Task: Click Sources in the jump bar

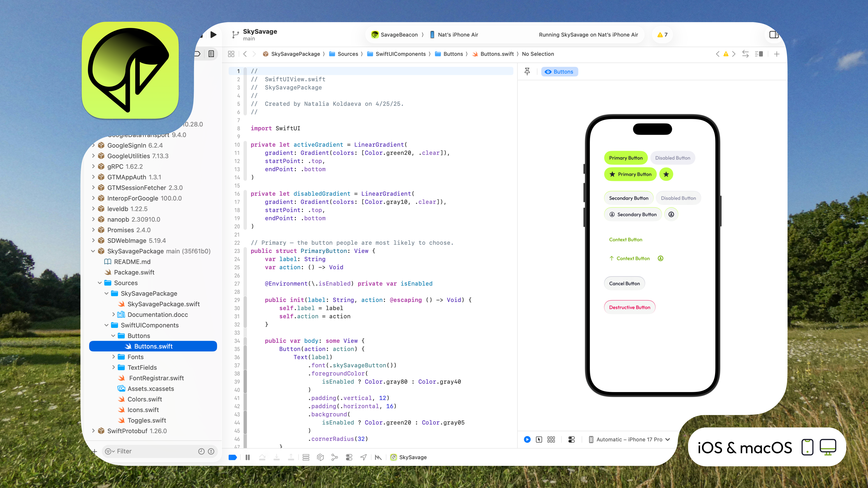Action: (344, 54)
